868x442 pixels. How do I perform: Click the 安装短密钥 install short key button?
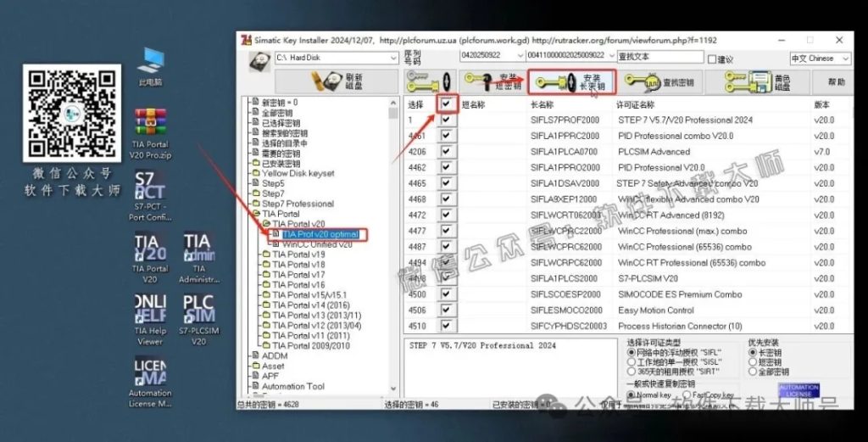click(492, 82)
